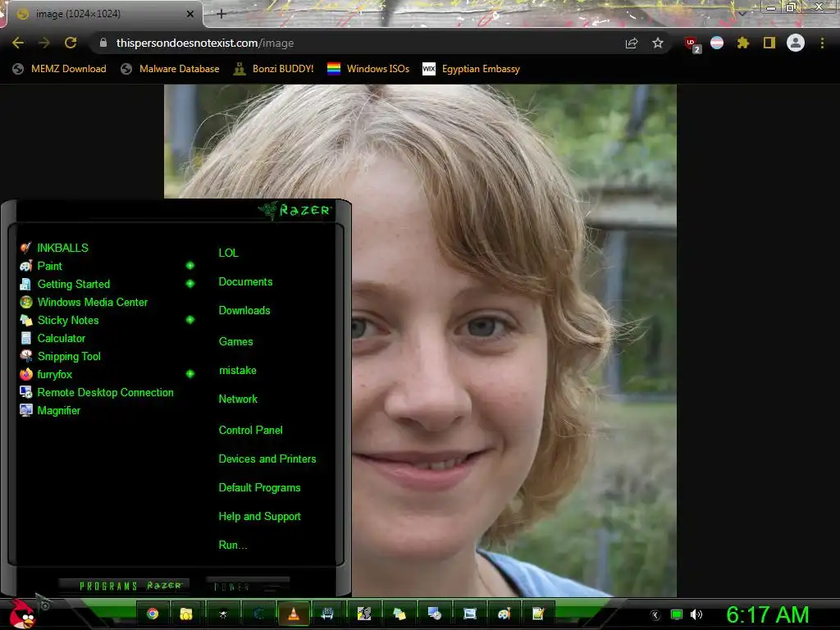Open the mistake folder link
This screenshot has width=840, height=630.
(x=237, y=371)
